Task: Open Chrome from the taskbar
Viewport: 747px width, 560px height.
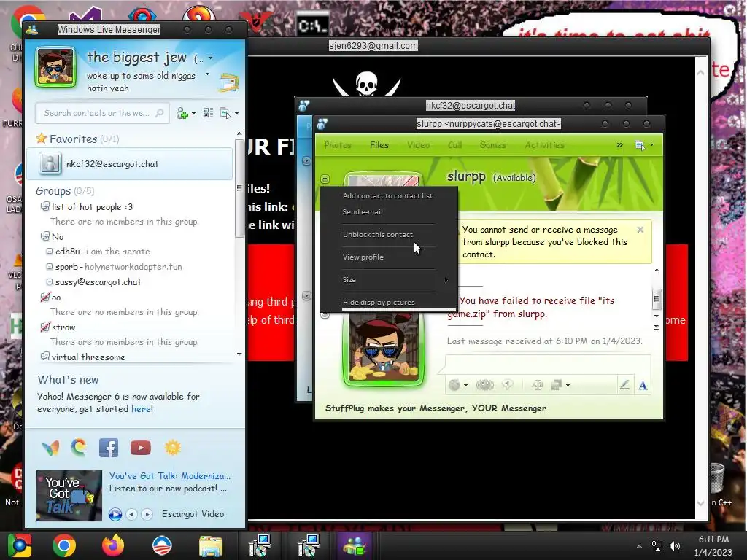Action: 64,545
